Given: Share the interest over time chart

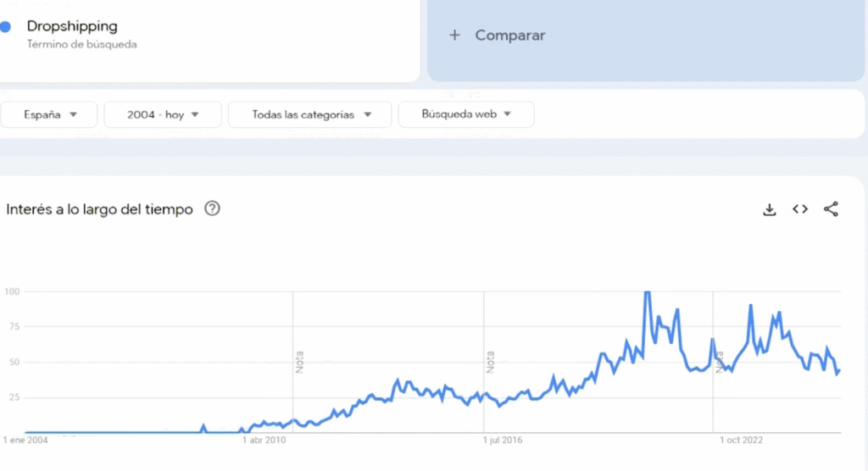Looking at the screenshot, I should pos(831,209).
